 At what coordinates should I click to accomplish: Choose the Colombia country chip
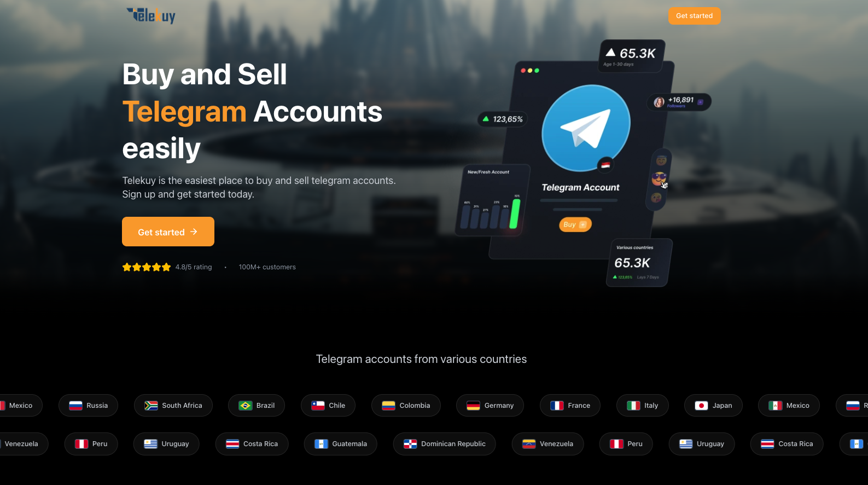[x=406, y=406]
